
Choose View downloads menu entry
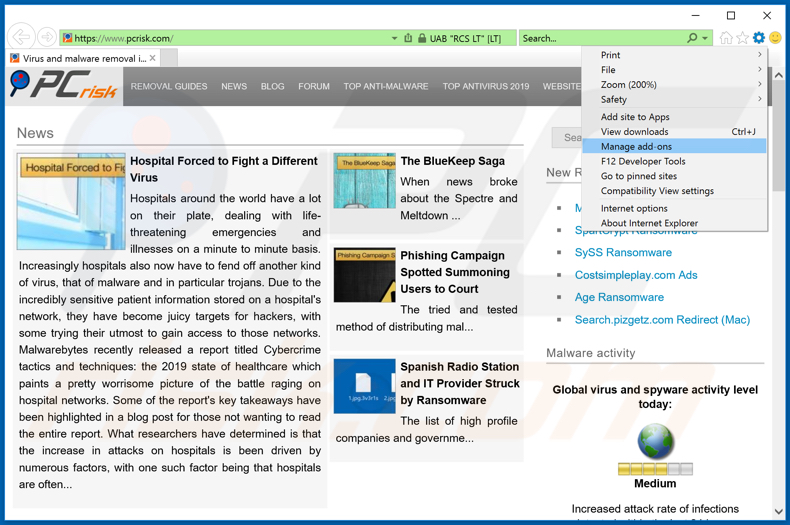[674, 132]
